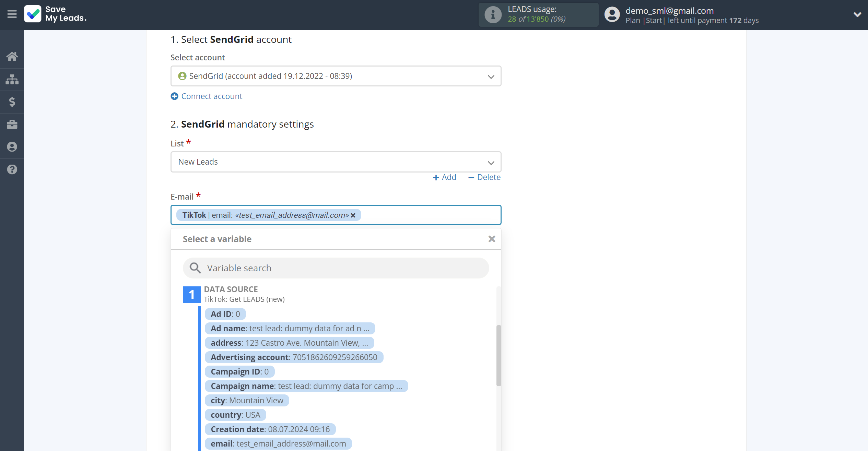Click the Save My Leads logo
Image resolution: width=868 pixels, height=451 pixels.
[56, 14]
